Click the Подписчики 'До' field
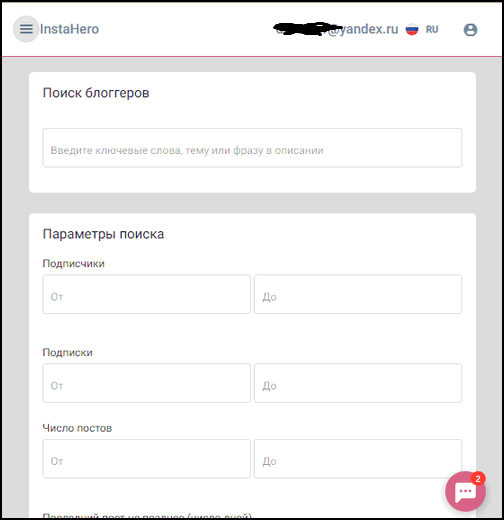The height and width of the screenshot is (520, 504). coord(358,294)
